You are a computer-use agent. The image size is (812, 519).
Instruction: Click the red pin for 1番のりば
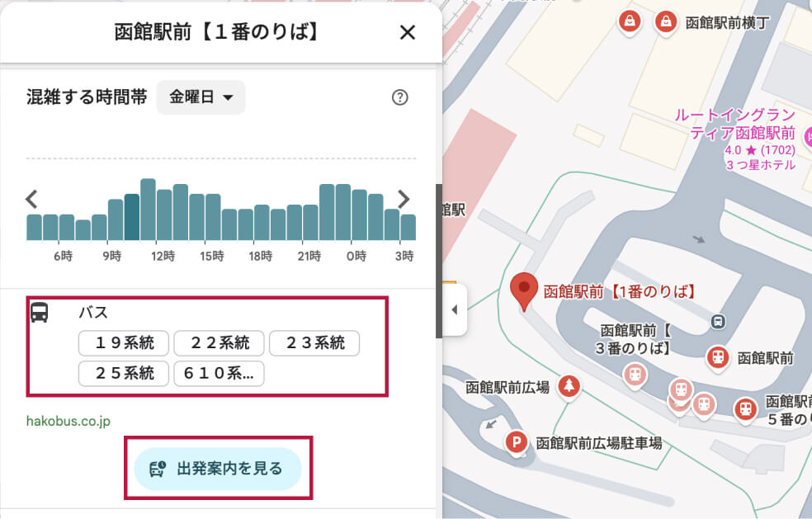(x=522, y=290)
